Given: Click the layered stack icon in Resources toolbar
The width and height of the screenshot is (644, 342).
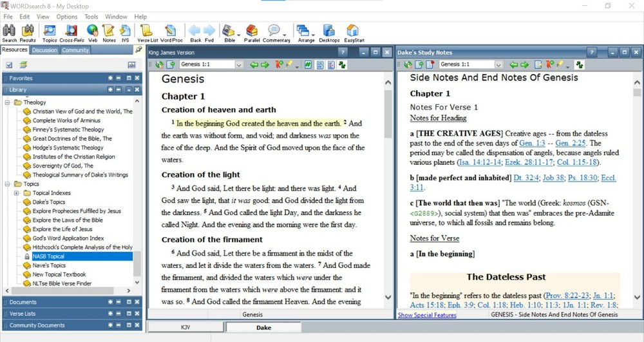Looking at the screenshot, I should 23,65.
